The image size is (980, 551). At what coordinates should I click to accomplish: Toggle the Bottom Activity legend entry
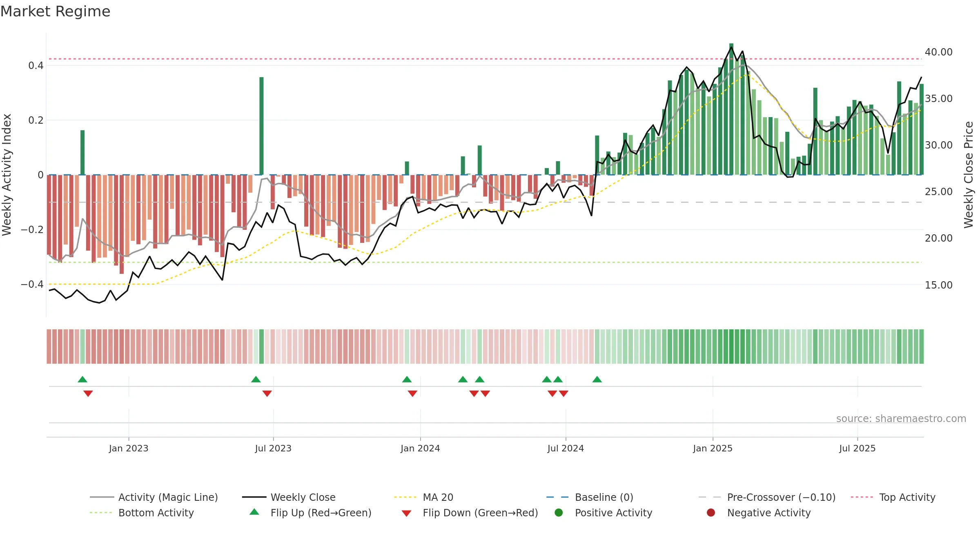tap(142, 513)
